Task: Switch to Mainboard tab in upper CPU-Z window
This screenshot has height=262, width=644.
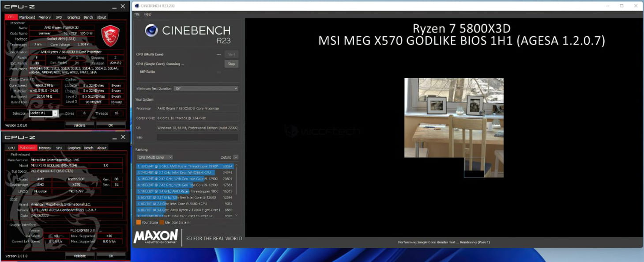Action: [x=27, y=17]
